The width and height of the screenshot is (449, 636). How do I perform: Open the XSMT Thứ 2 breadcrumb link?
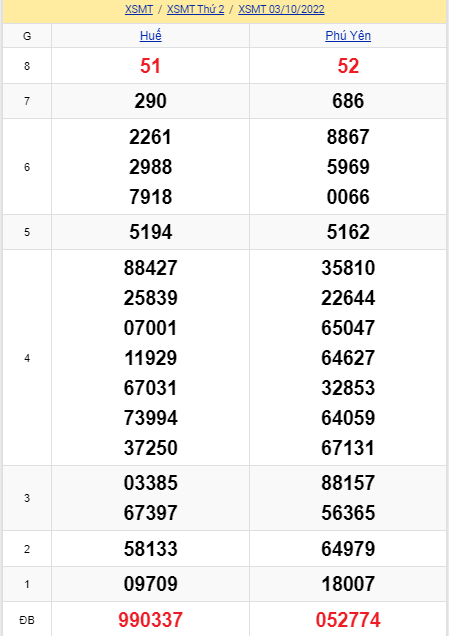[x=195, y=9]
